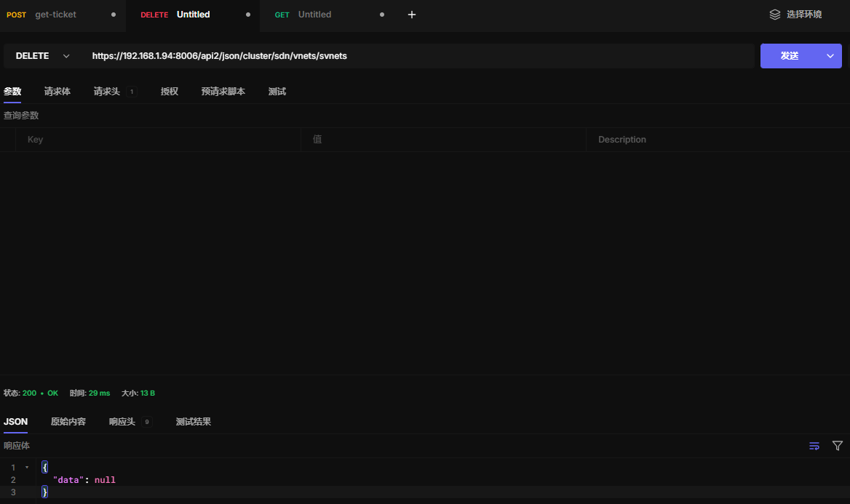Open the 选择环境 environment selector
The height and width of the screenshot is (504, 850).
[803, 15]
